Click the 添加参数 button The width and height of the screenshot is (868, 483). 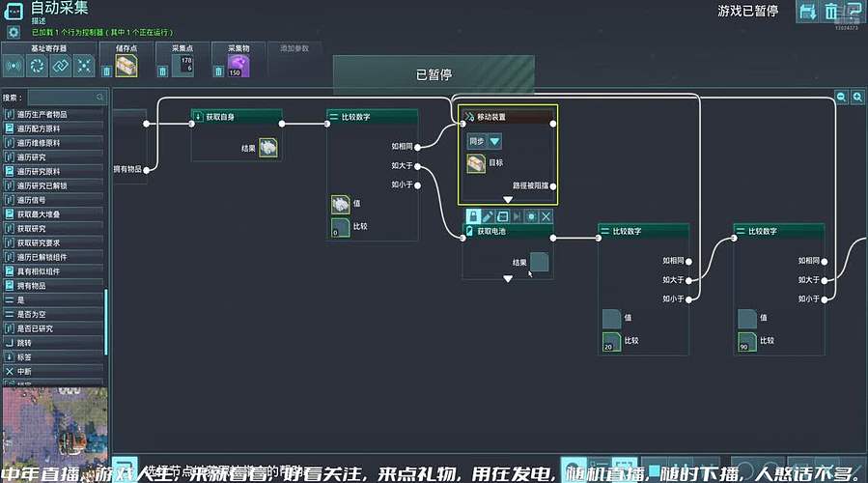pos(294,47)
